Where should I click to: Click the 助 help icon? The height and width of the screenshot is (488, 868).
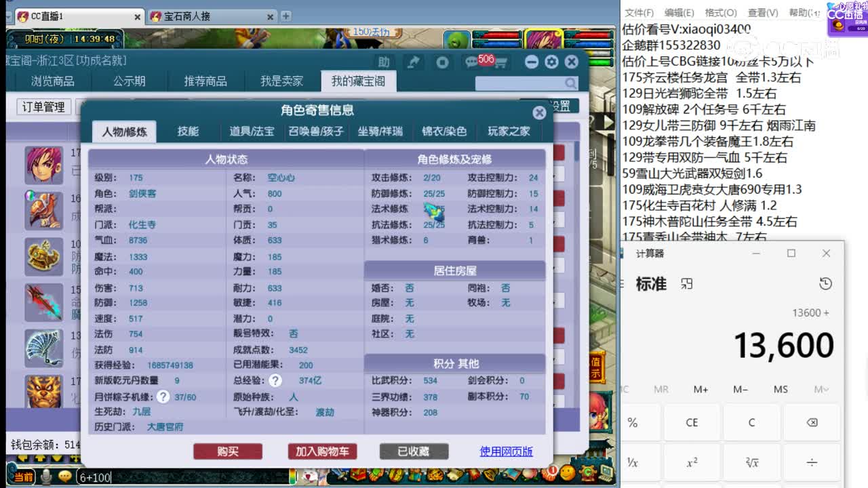pos(385,61)
